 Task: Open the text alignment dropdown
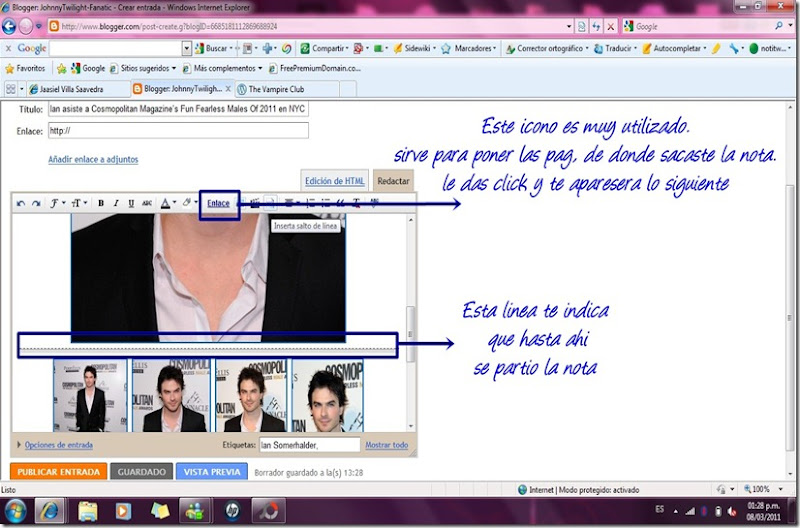click(291, 203)
